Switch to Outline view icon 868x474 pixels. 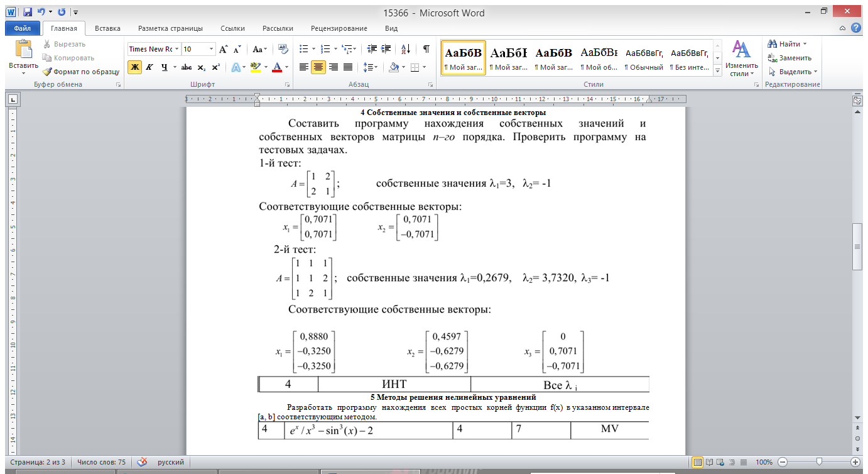click(x=732, y=462)
